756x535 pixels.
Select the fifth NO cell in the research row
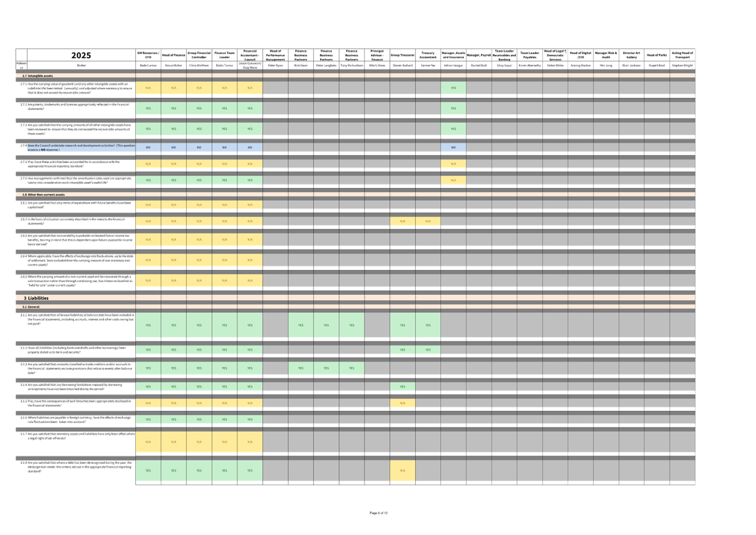pyautogui.click(x=250, y=147)
